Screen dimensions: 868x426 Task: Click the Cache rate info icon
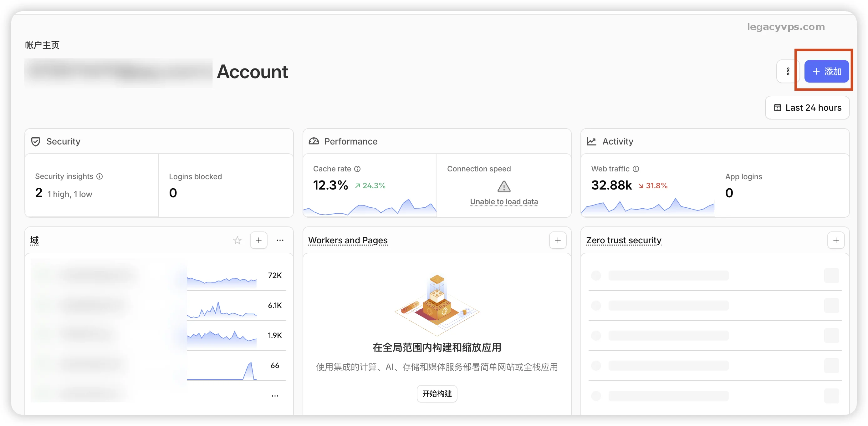click(x=358, y=169)
